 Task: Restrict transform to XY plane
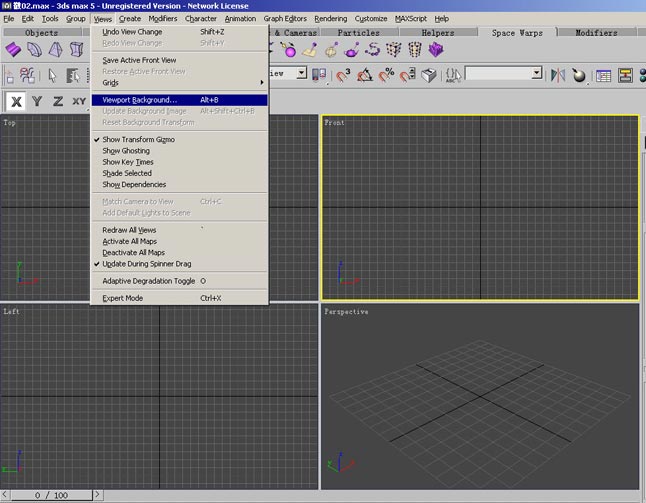pos(79,101)
